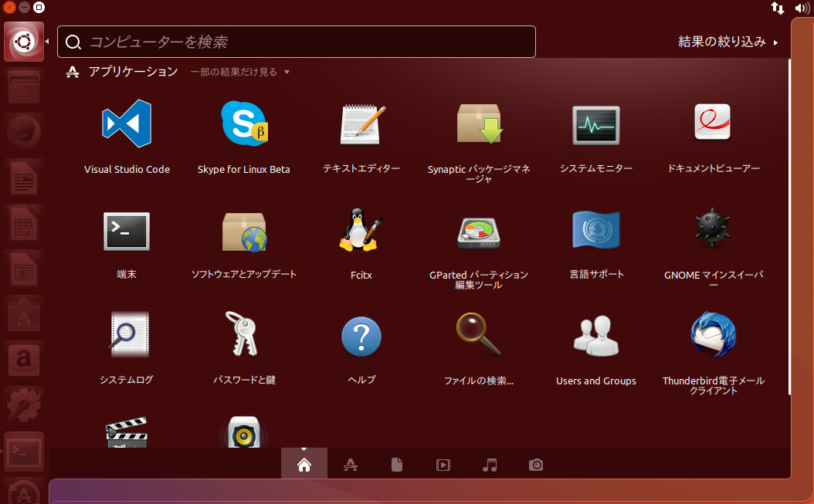The height and width of the screenshot is (504, 814).
Task: Launch ファイルの検索... tool
Action: [x=479, y=334]
